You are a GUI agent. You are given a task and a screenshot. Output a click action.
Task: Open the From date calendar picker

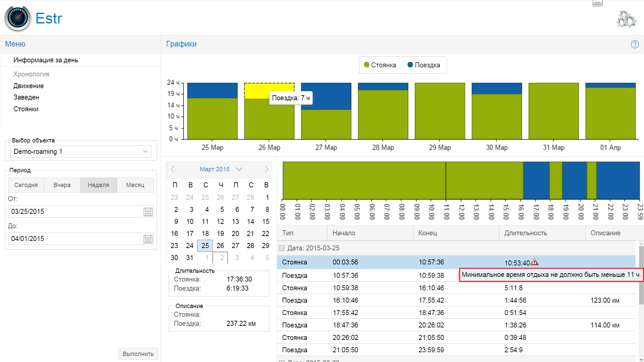148,212
